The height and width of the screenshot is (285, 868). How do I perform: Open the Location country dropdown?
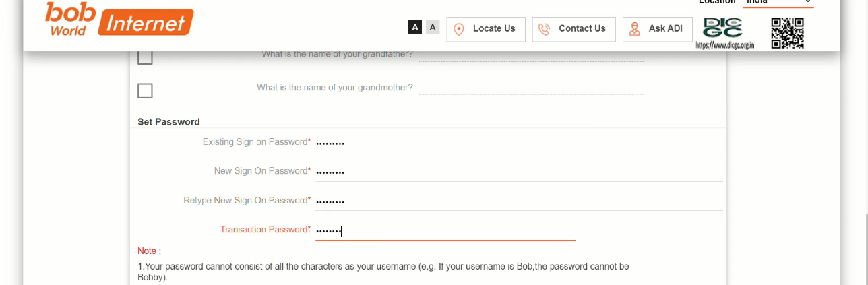pyautogui.click(x=778, y=3)
